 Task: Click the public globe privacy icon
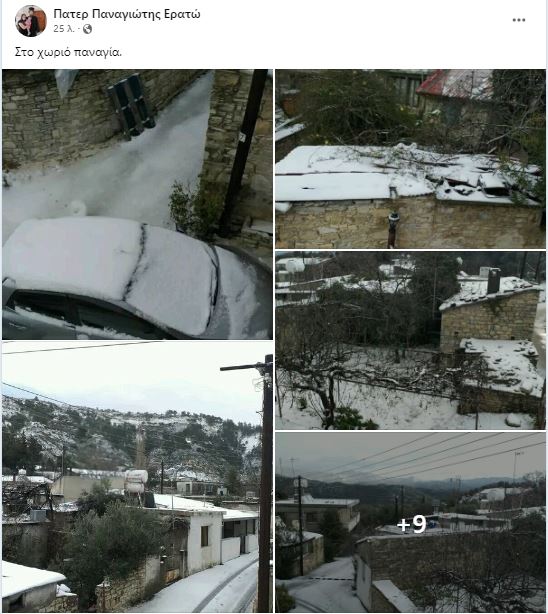pyautogui.click(x=87, y=29)
